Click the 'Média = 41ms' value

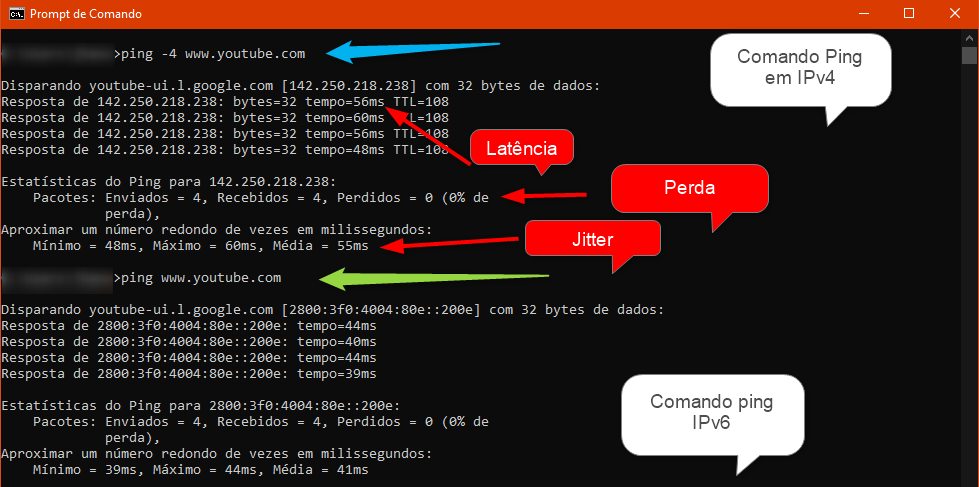[x=321, y=469]
